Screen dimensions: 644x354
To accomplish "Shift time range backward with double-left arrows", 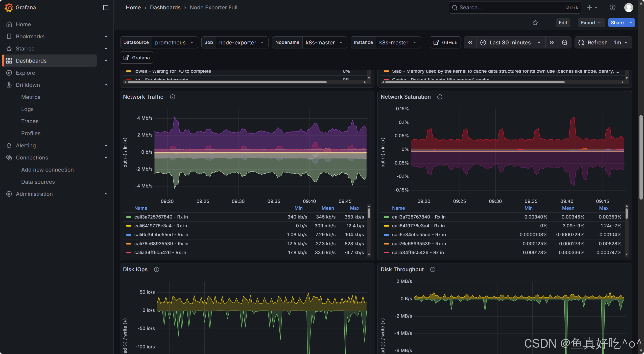I will point(470,42).
